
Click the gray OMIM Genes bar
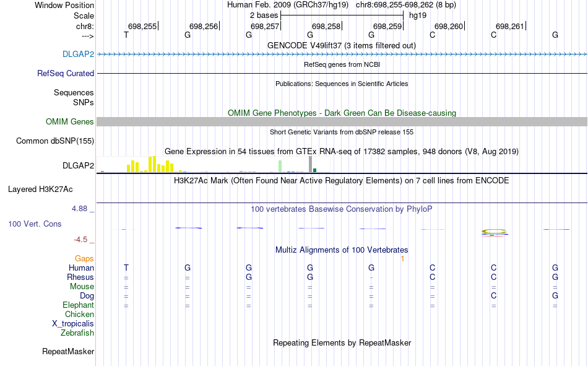click(342, 121)
